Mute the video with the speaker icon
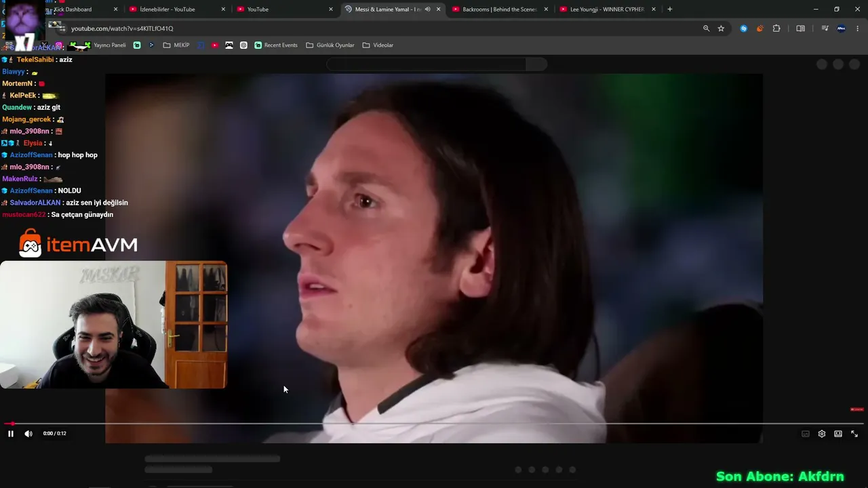 coord(28,434)
